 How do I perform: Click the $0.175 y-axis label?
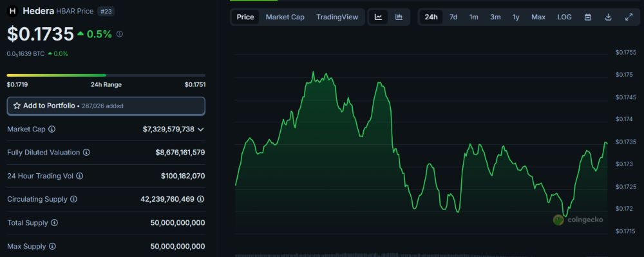(623, 75)
